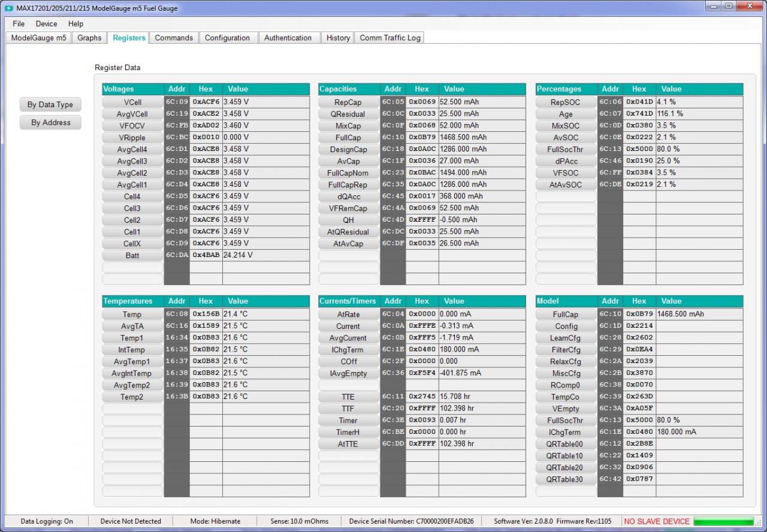This screenshot has width=767, height=532.
Task: Click the RelaxCfg register button
Action: point(566,362)
